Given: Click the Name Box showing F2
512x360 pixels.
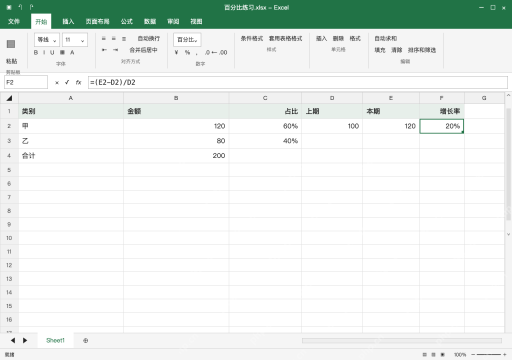Looking at the screenshot, I should (x=26, y=82).
